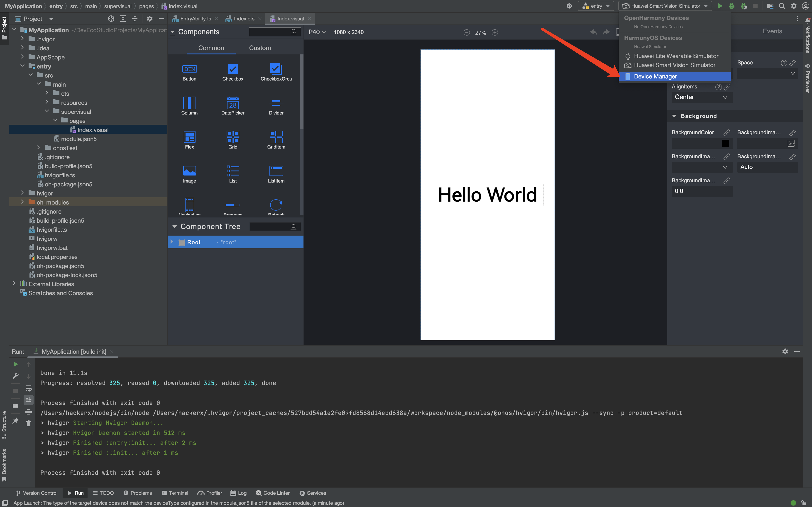Click the undo arrow icon in designer
This screenshot has height=507, width=812.
[593, 32]
